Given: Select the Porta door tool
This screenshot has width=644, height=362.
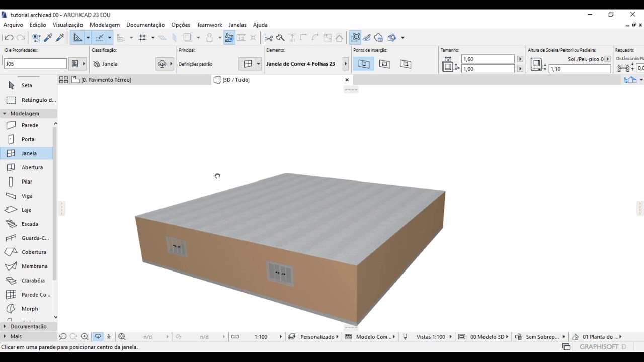Looking at the screenshot, I should coord(26,139).
